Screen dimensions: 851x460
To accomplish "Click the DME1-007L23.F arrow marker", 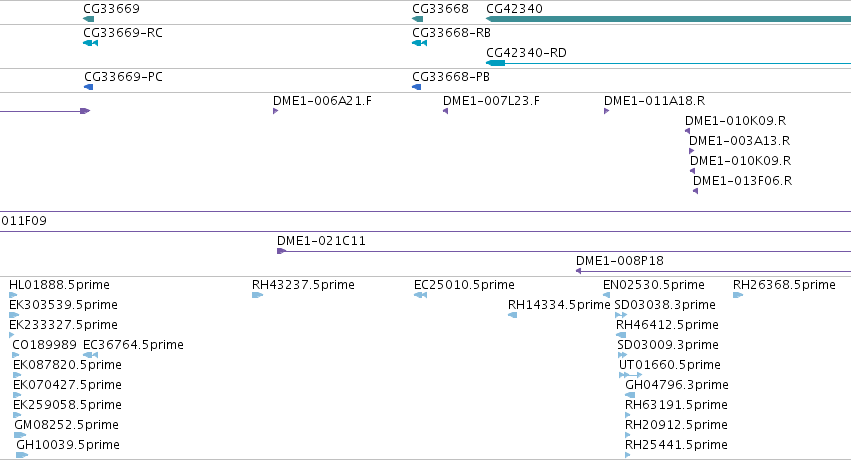I will (x=446, y=111).
